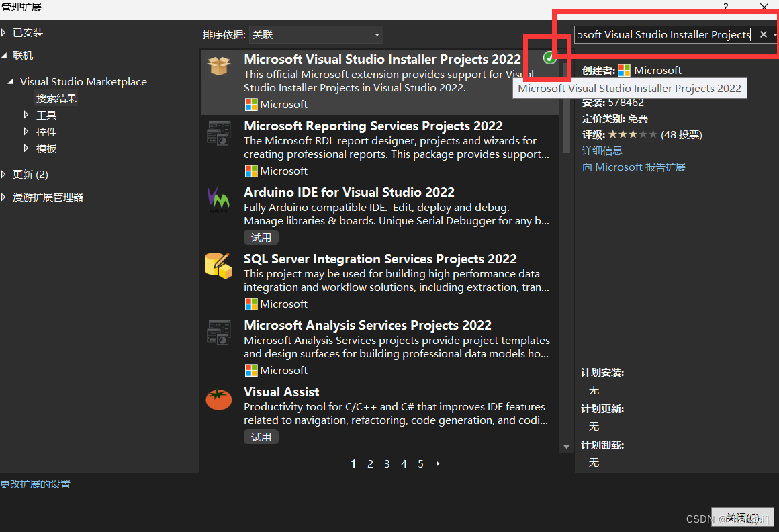
Task: Open the 排序依据 sort dropdown
Action: pos(316,35)
